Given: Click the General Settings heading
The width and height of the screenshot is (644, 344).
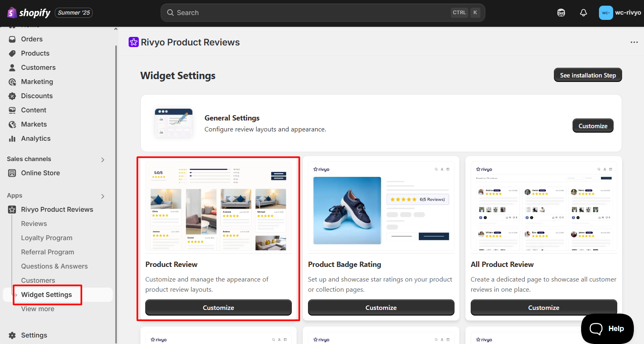Looking at the screenshot, I should pos(232,118).
